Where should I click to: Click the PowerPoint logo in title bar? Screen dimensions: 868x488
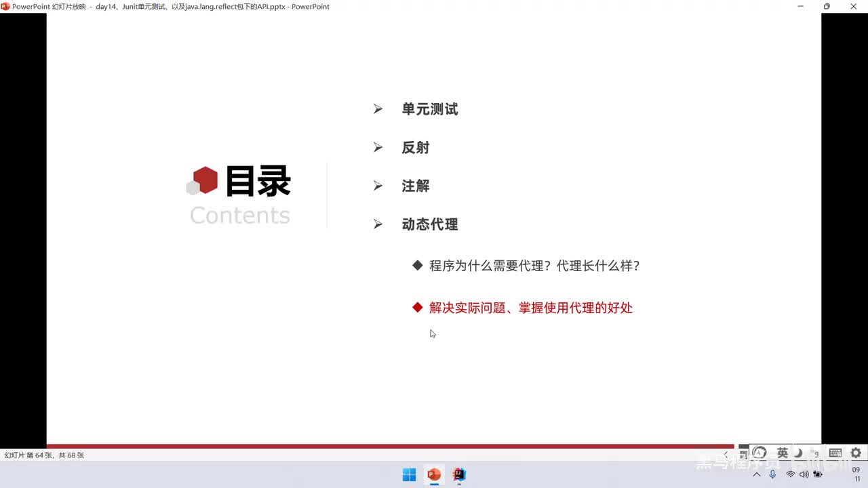point(5,6)
